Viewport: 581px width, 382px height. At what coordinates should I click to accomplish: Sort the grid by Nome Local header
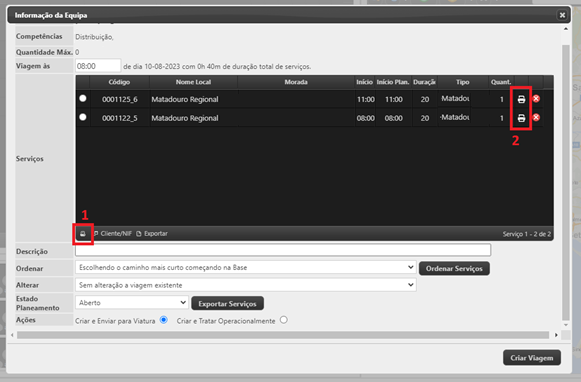pyautogui.click(x=193, y=82)
